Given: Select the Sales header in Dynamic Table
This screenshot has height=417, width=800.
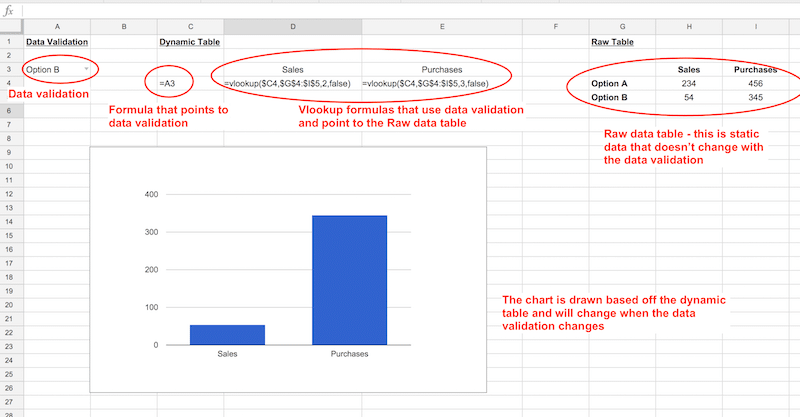Looking at the screenshot, I should [293, 69].
